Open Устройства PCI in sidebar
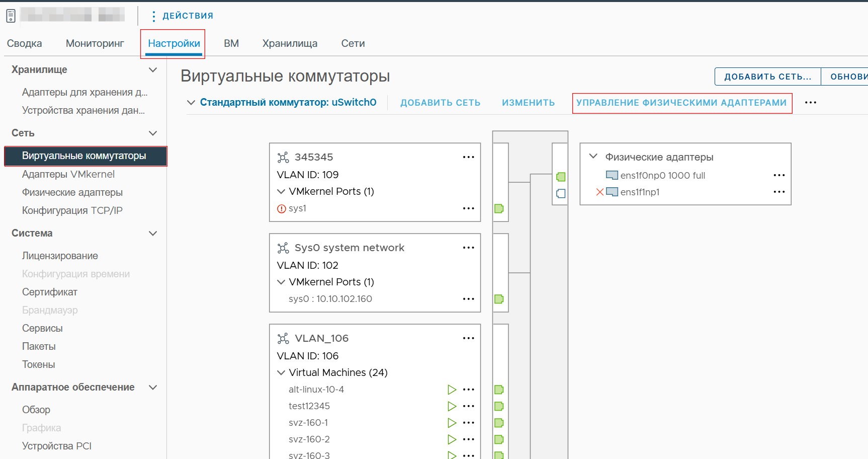The width and height of the screenshot is (868, 459). pos(57,446)
